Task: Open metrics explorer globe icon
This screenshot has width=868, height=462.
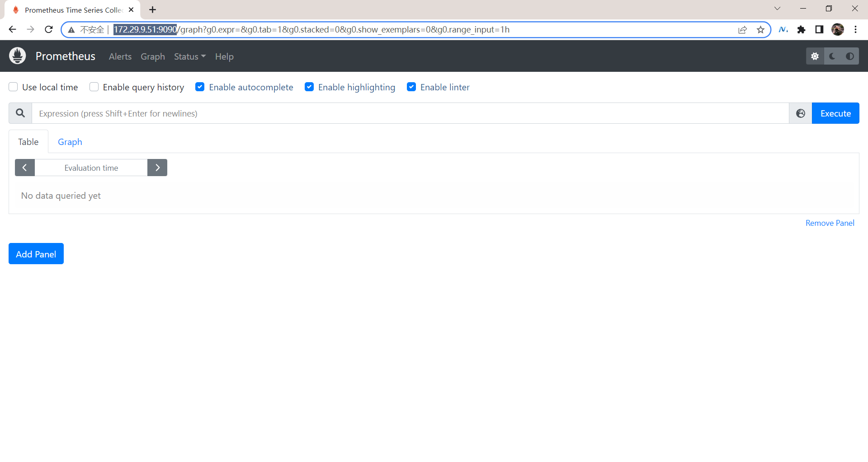Action: (801, 113)
